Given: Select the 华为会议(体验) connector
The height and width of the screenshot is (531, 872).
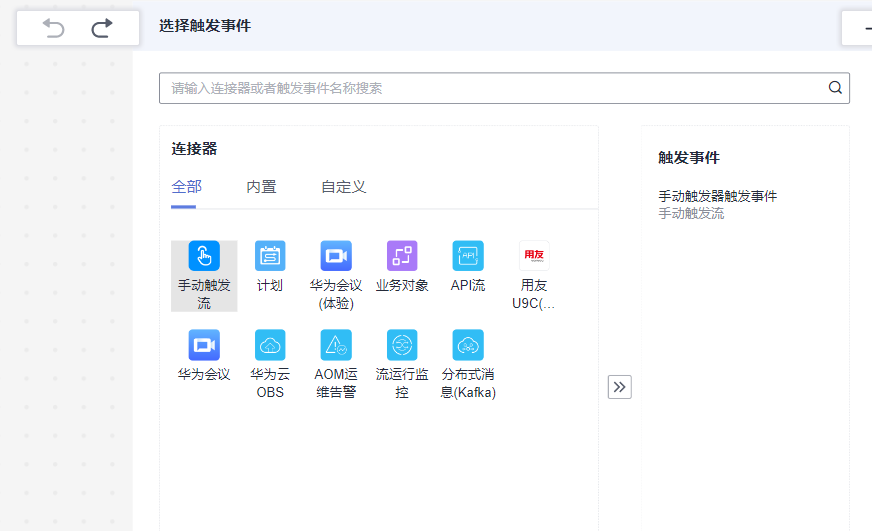Looking at the screenshot, I should click(336, 256).
